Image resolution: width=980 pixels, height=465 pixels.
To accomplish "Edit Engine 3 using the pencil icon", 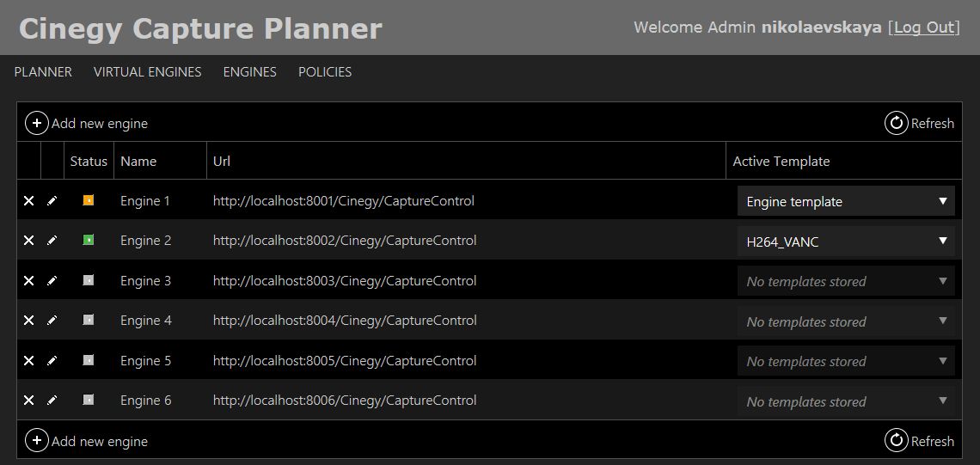I will pyautogui.click(x=52, y=280).
